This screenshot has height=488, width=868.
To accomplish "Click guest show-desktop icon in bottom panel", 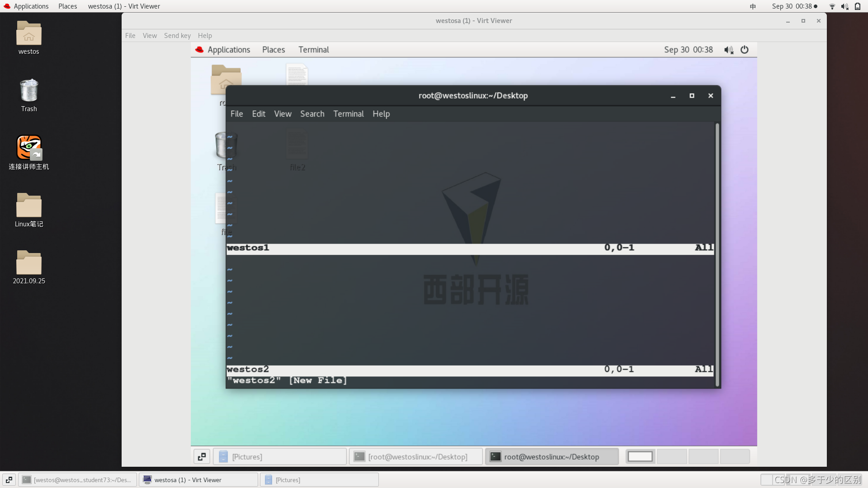I will coord(202,456).
